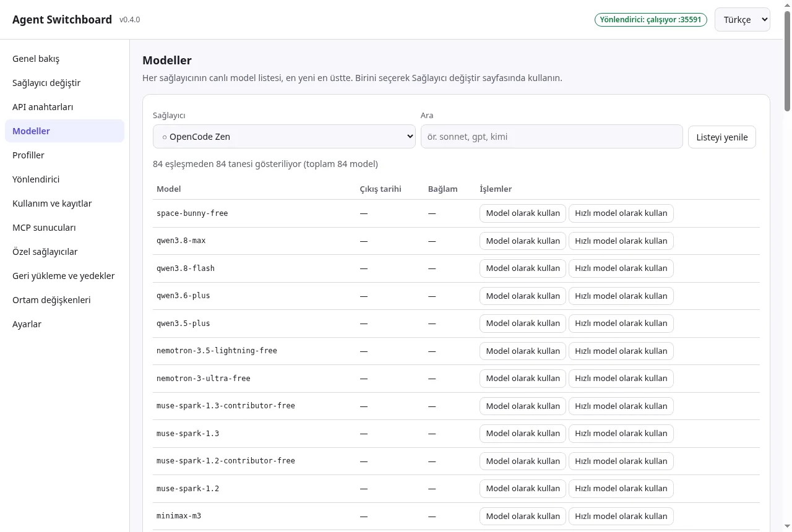Viewport: 792px width, 532px height.
Task: Use nemotron-3.5-lightning-free as model
Action: click(523, 351)
